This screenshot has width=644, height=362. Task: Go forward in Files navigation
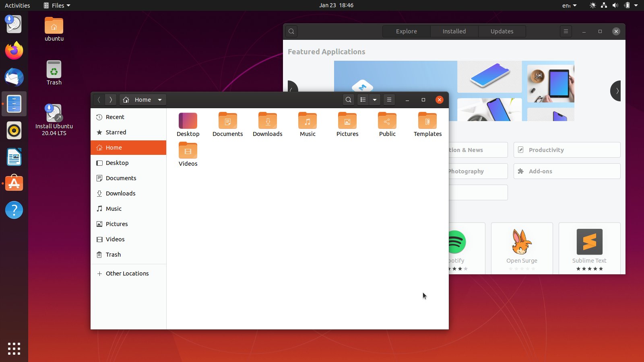[111, 100]
